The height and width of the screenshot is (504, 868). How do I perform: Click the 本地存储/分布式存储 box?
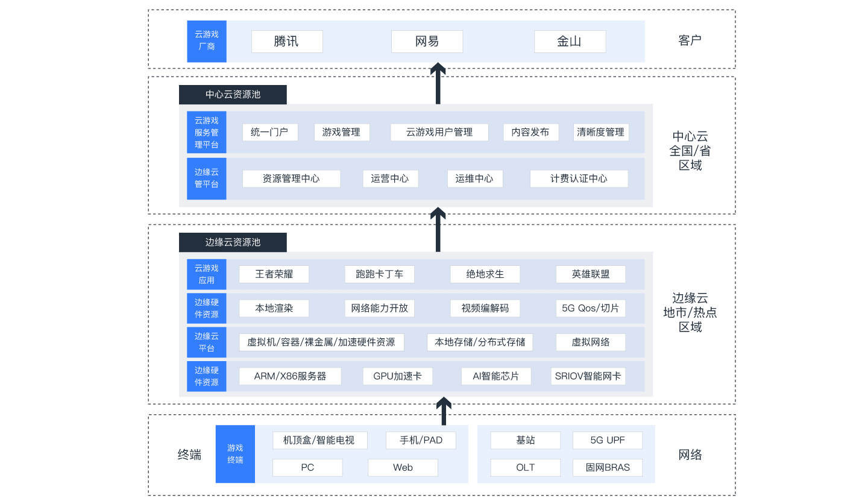tap(480, 342)
